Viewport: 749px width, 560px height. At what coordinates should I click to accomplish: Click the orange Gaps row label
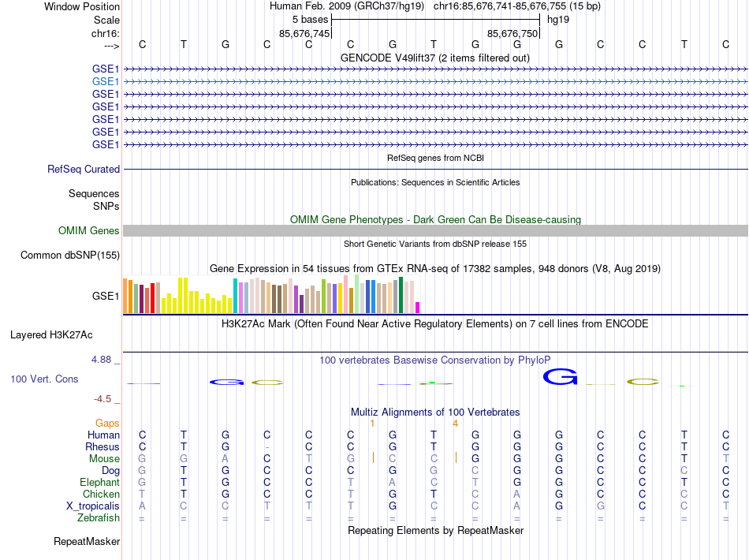coord(107,424)
